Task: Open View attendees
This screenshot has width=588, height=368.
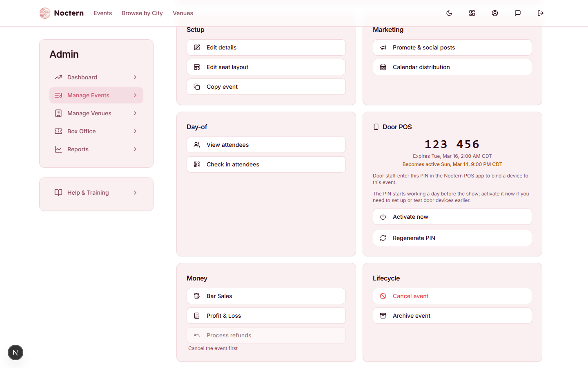Action: tap(266, 145)
